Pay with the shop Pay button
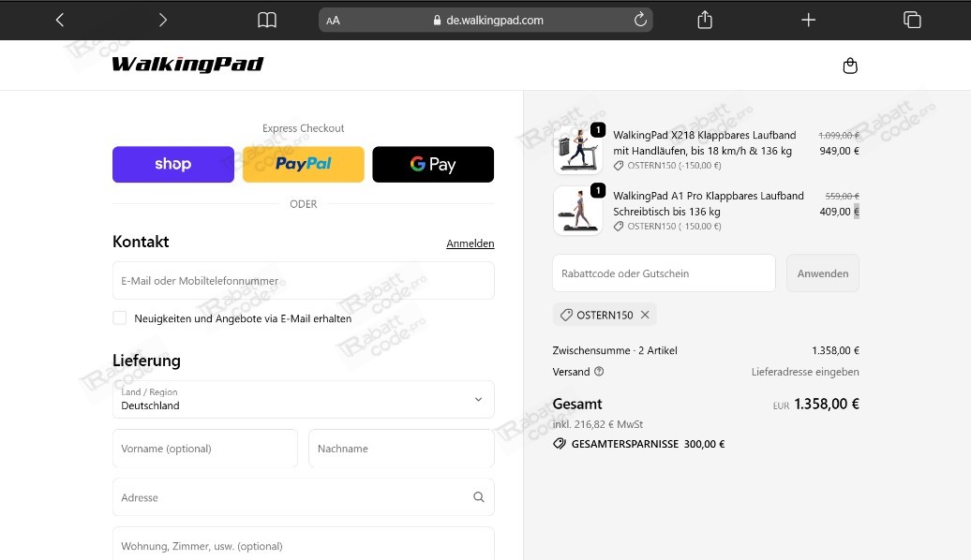Viewport: 971px width, 560px height. click(172, 164)
